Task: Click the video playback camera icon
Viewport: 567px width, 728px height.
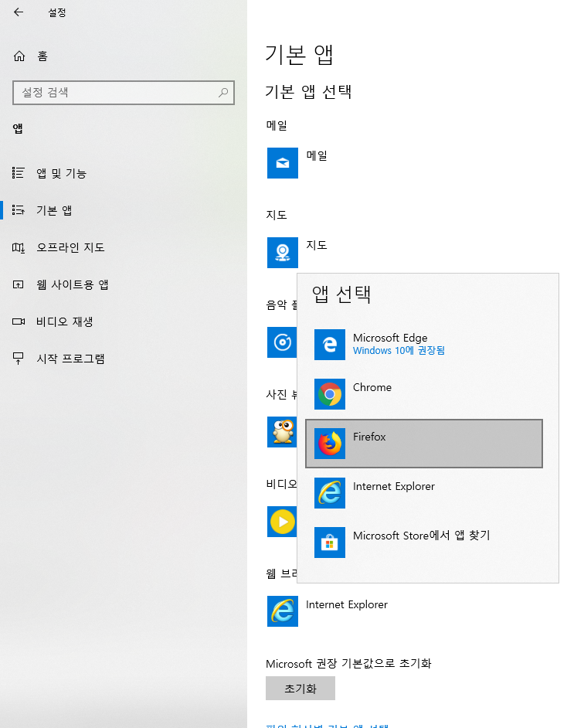Action: click(19, 321)
